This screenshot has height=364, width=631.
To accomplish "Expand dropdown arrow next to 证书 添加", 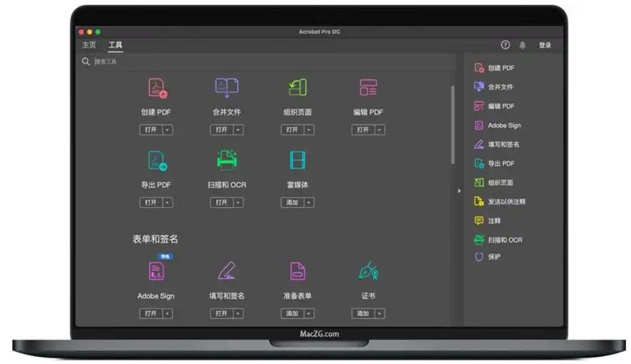I will pos(380,314).
